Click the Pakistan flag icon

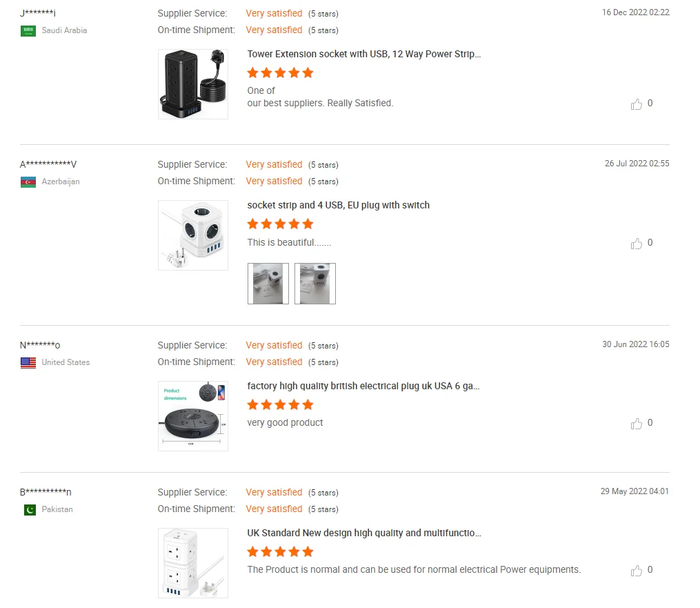30,510
